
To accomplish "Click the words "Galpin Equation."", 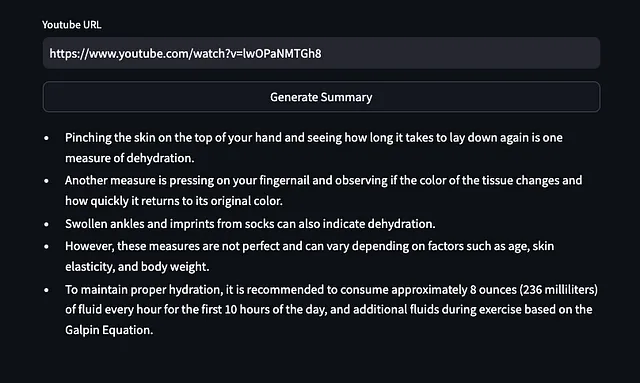I will tap(109, 330).
